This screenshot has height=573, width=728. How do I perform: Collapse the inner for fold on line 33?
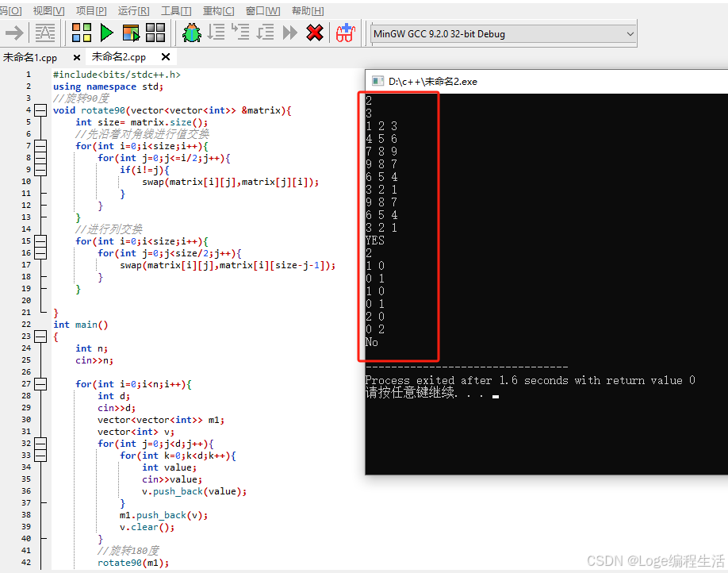coord(41,456)
